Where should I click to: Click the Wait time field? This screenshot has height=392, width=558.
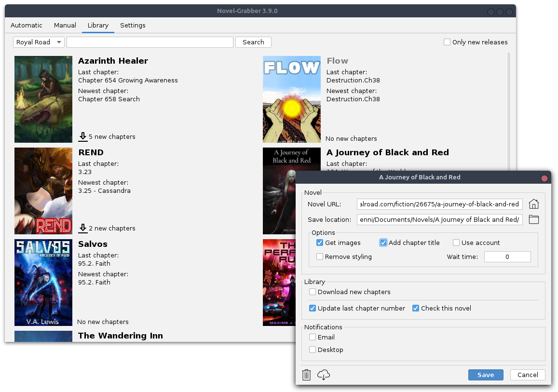point(507,257)
